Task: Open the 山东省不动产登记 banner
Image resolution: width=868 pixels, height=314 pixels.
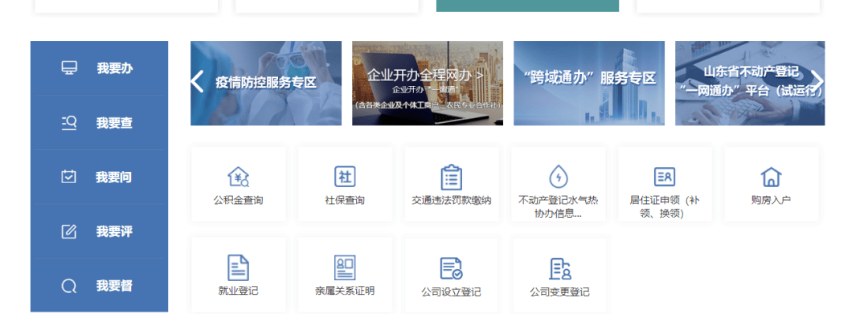Action: 750,83
